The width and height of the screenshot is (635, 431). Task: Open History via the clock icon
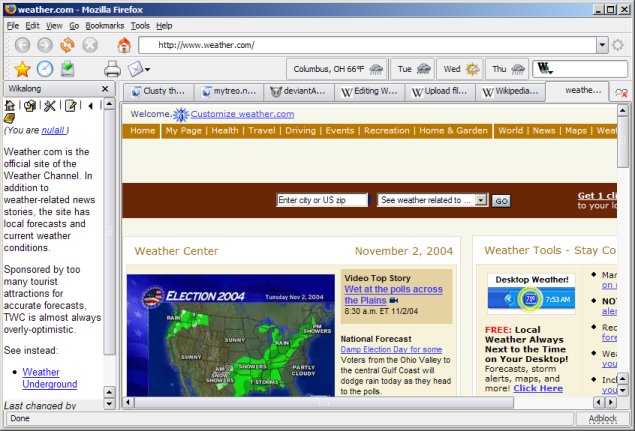pos(45,69)
